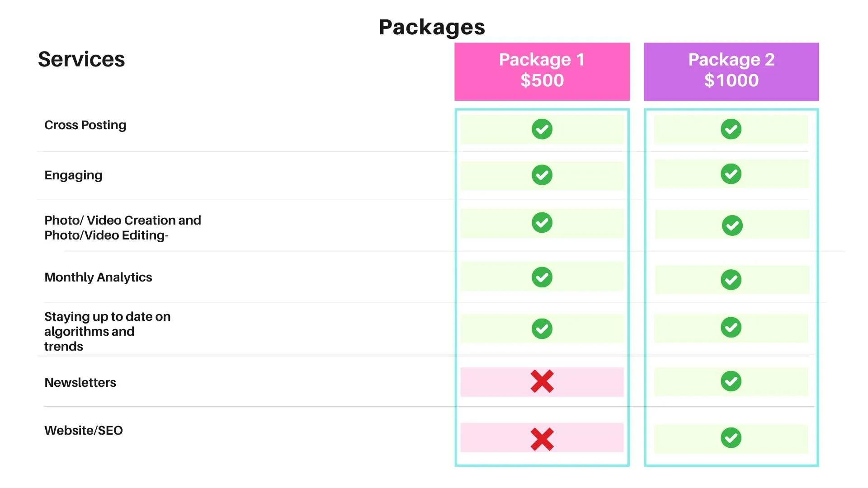Click Package 2 Monthly Analytics checkmark

731,280
